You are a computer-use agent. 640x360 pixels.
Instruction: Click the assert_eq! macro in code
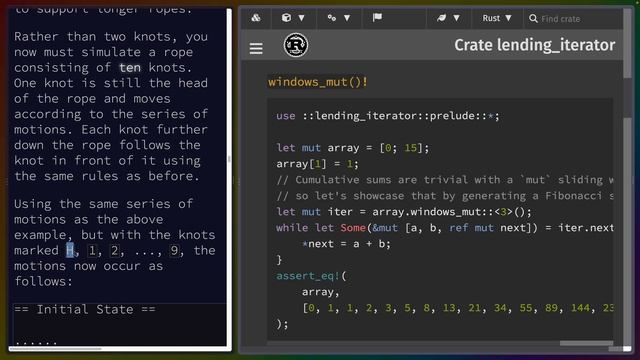point(308,276)
